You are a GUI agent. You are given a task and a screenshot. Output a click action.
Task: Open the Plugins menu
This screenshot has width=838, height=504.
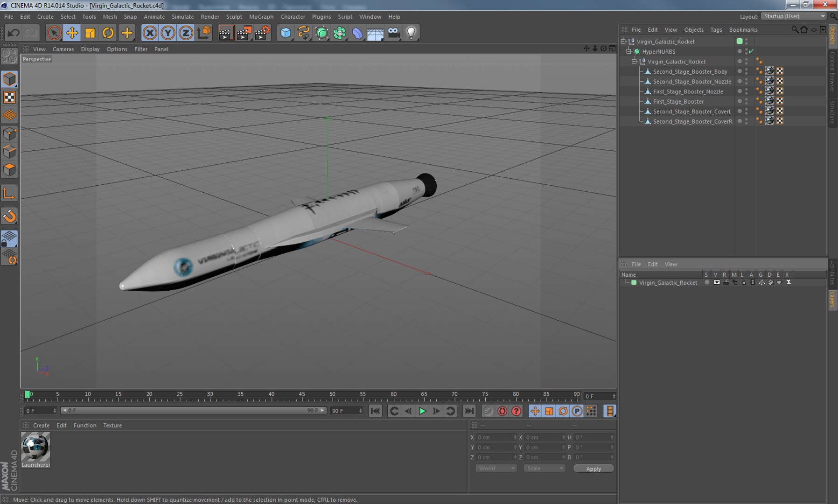click(x=321, y=16)
